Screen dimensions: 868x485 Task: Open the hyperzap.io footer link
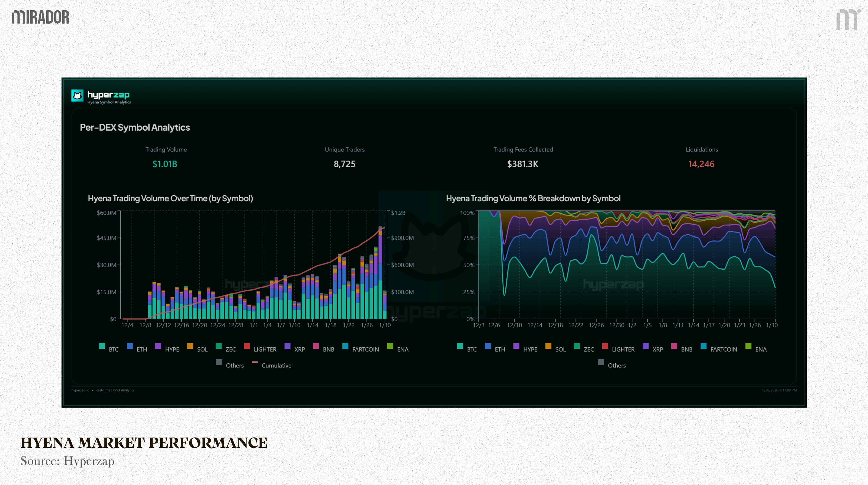(80, 390)
